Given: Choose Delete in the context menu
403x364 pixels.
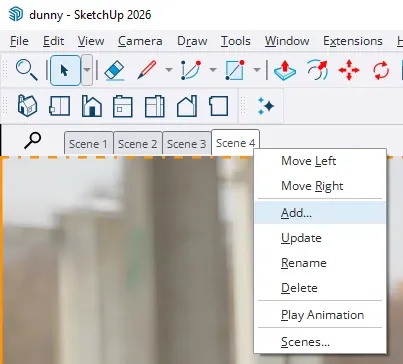Looking at the screenshot, I should point(320,288).
